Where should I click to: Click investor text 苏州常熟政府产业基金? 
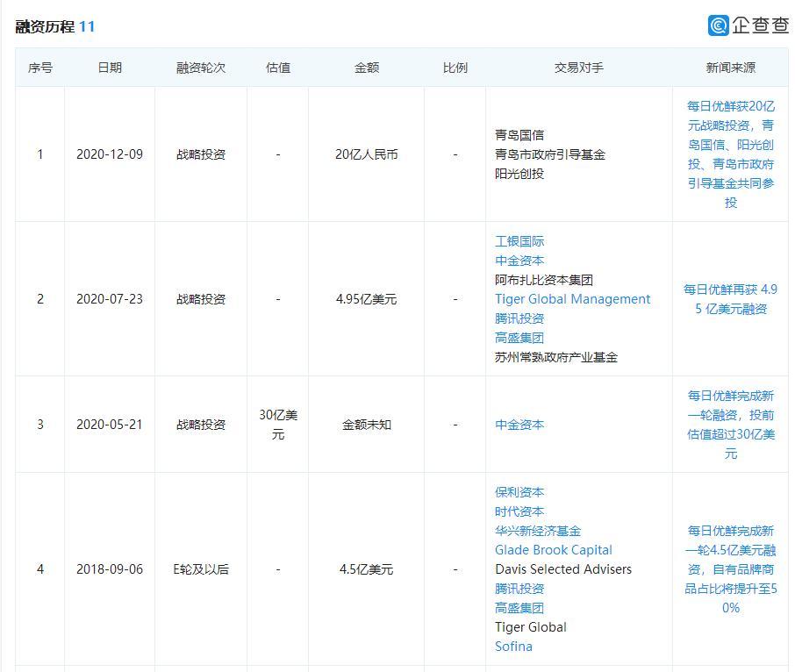point(556,357)
